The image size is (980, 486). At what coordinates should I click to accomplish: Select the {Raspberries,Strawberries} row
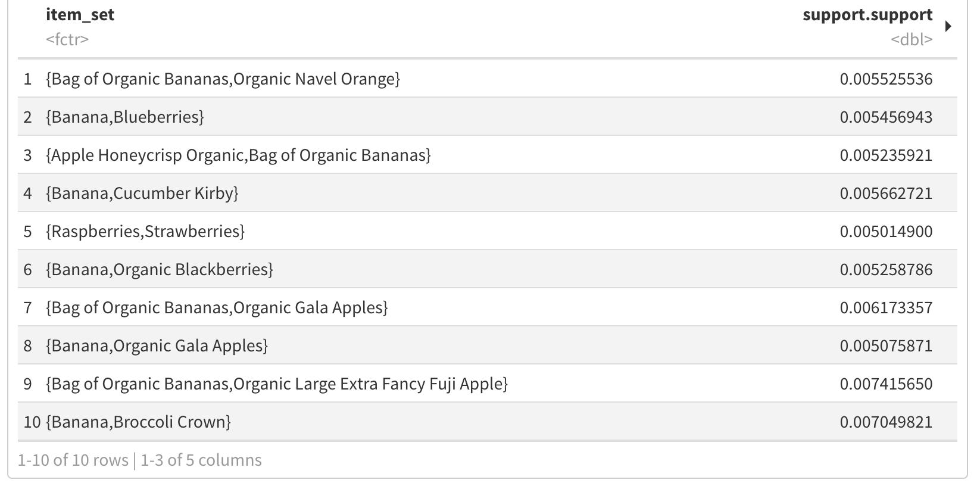488,231
